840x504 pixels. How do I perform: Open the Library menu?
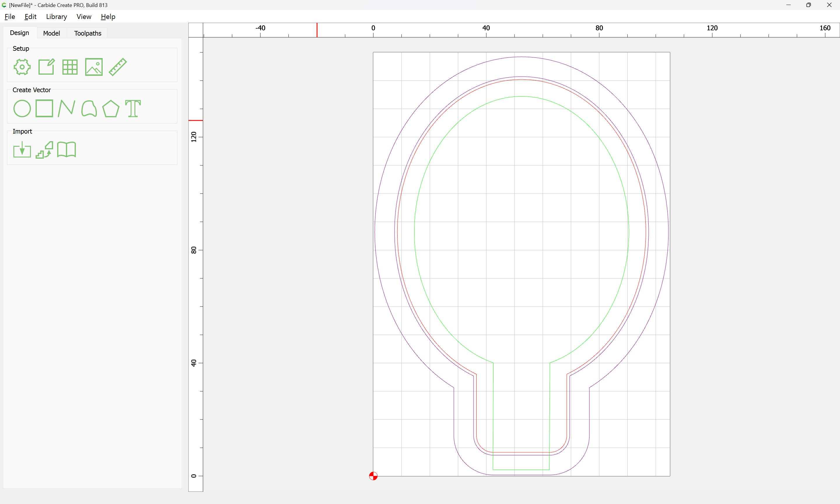[x=56, y=16]
